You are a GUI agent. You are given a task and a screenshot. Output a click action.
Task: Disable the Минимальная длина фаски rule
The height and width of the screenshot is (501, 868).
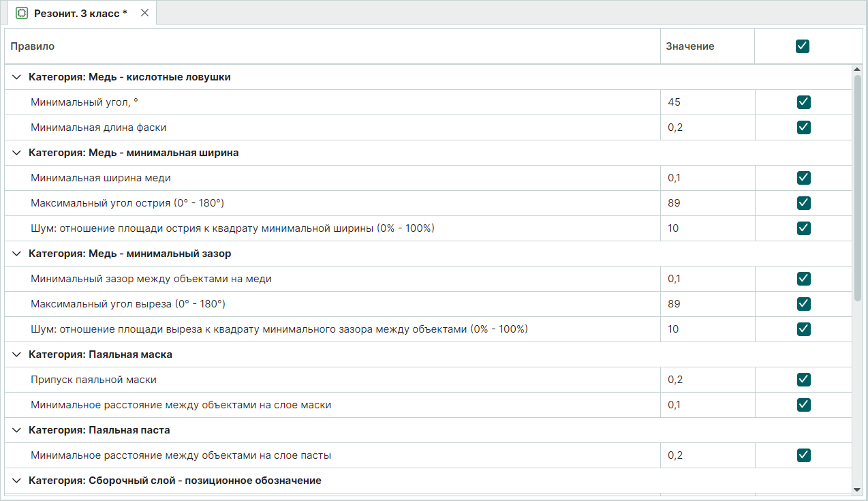pyautogui.click(x=803, y=127)
